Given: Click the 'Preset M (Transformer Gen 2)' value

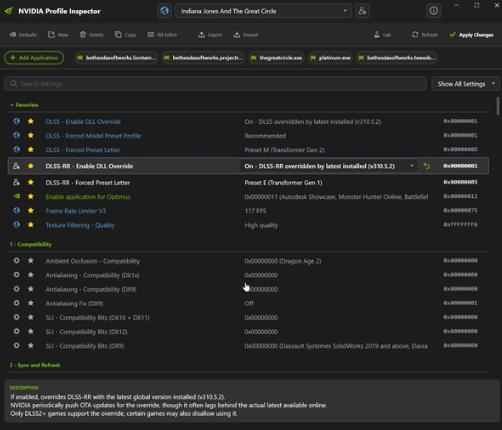Looking at the screenshot, I should click(x=284, y=150).
